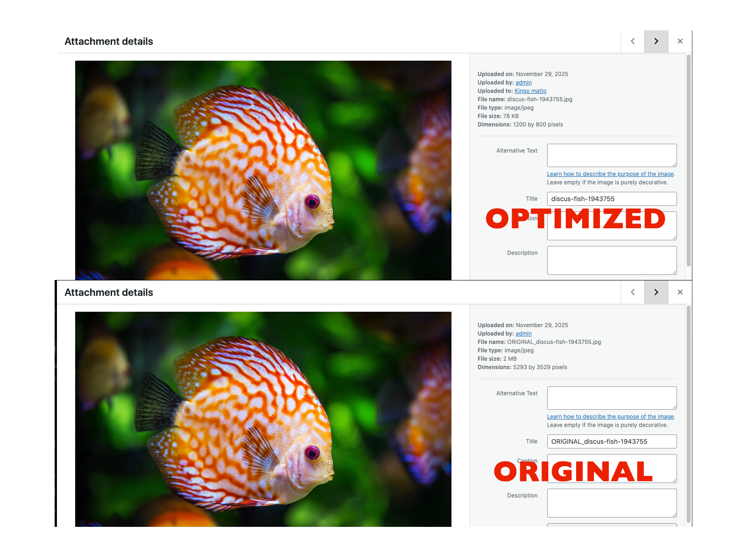Image resolution: width=747 pixels, height=560 pixels.
Task: Click the next attachment arrow
Action: (656, 41)
